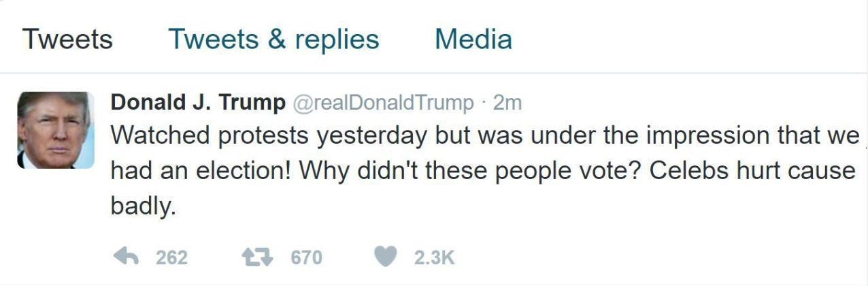Click the 2.3K likes count
Image resolution: width=868 pixels, height=286 pixels.
point(434,257)
